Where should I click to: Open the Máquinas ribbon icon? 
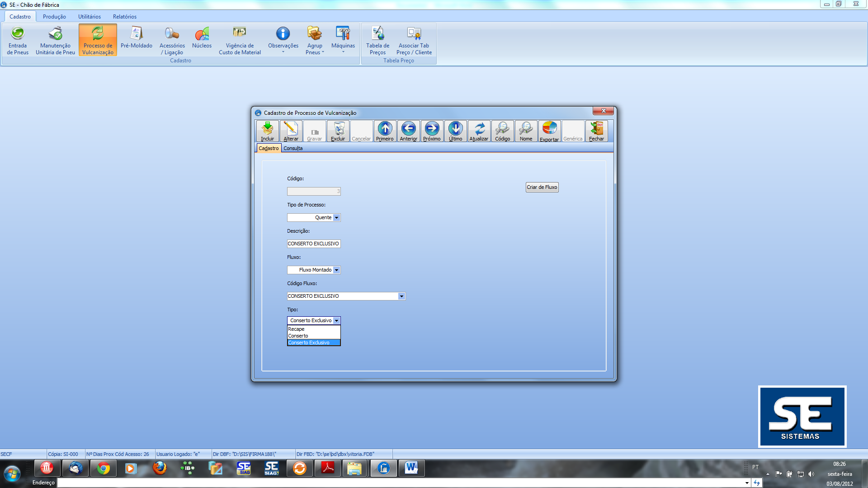343,40
